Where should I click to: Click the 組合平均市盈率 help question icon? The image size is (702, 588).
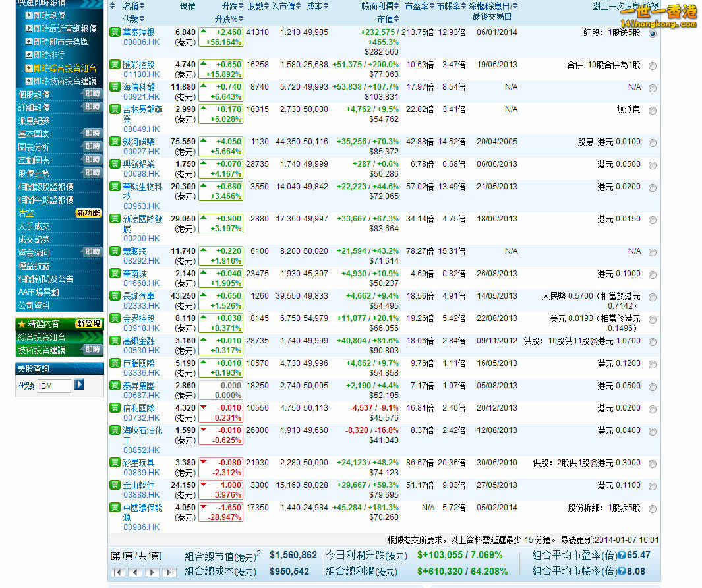click(622, 556)
